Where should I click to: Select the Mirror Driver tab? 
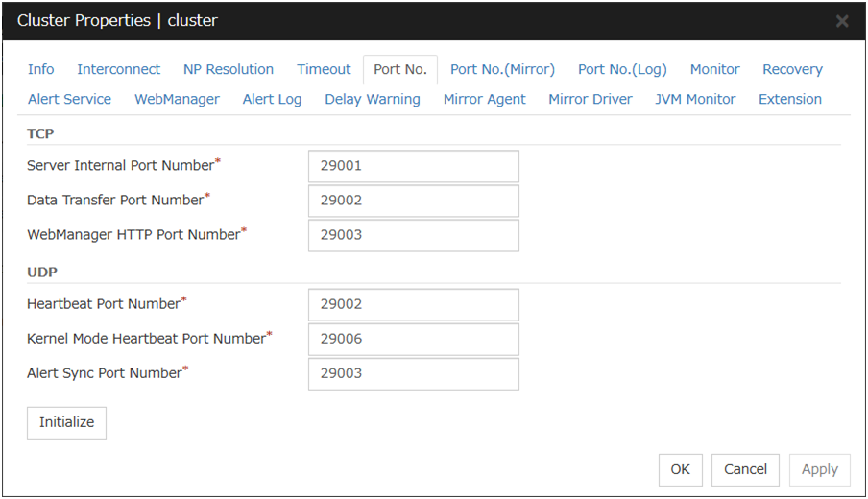click(x=590, y=99)
